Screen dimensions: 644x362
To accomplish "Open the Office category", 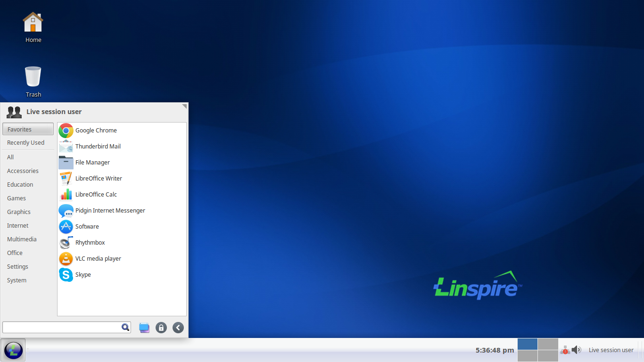I will (28, 253).
